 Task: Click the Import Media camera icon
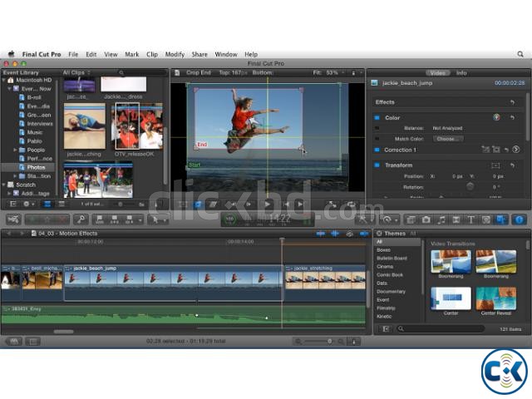[13, 219]
